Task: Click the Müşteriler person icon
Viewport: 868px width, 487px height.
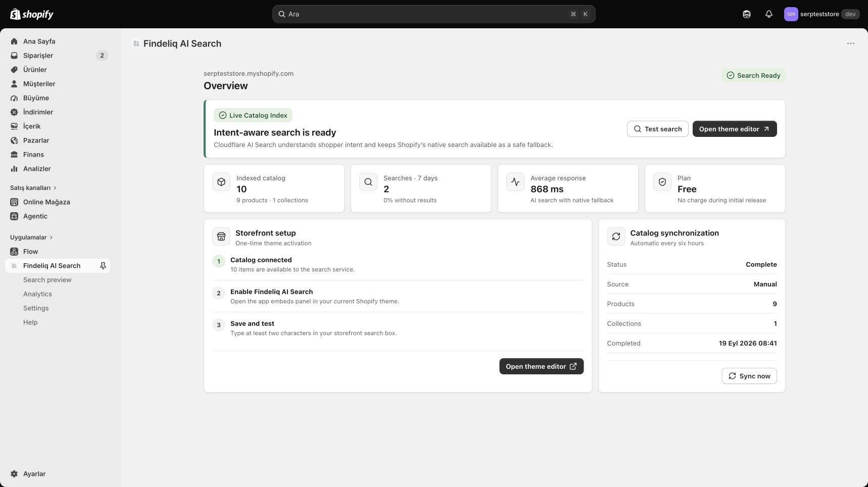Action: [14, 84]
